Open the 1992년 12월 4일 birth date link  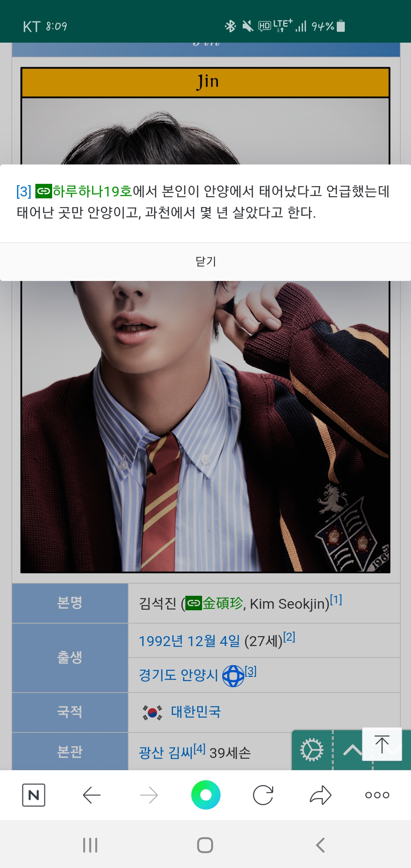pos(189,641)
